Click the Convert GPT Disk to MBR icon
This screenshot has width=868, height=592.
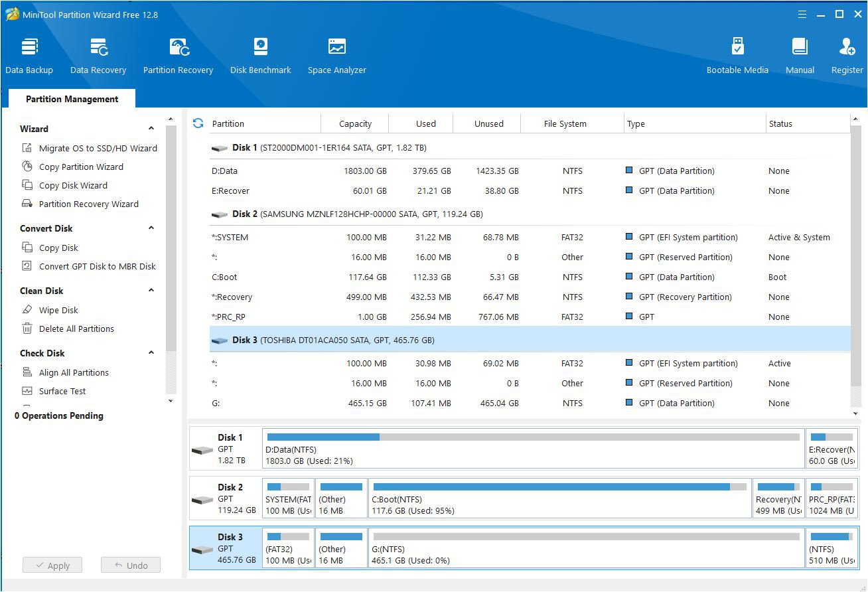[27, 266]
